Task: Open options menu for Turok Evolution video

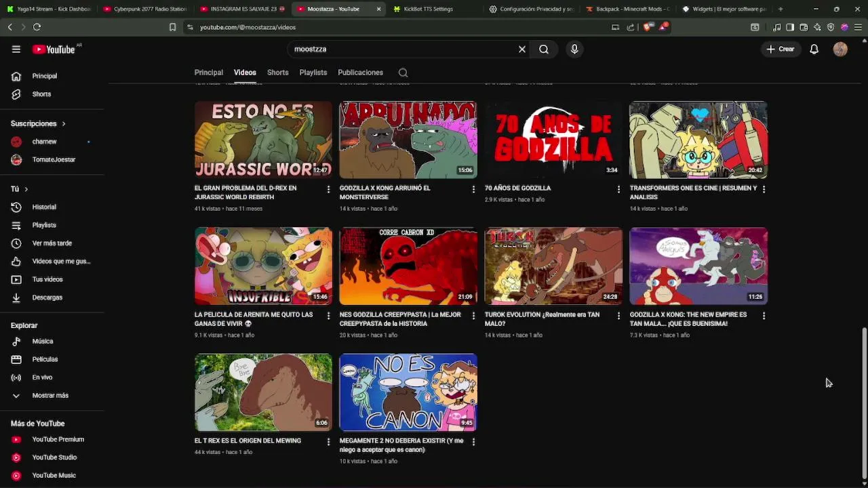Action: (x=618, y=316)
